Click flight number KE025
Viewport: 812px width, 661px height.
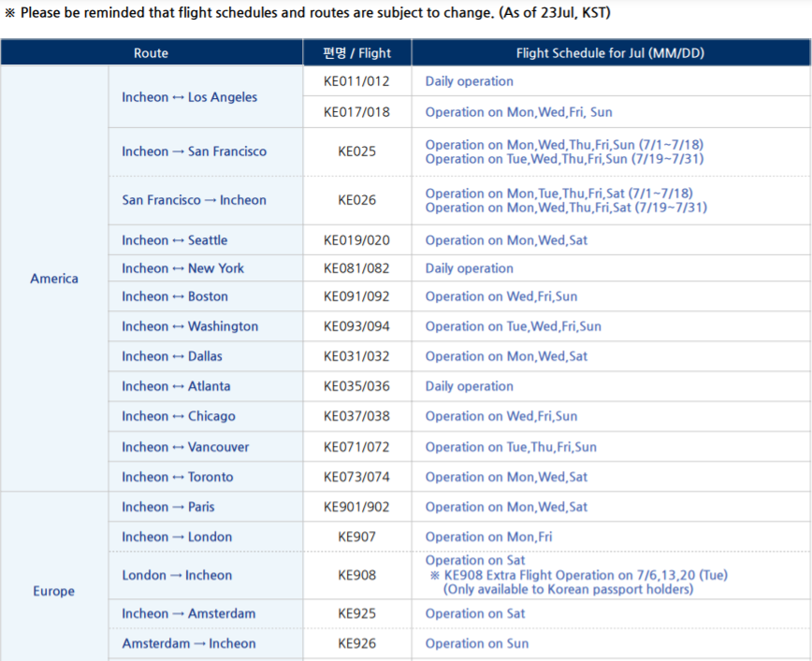tap(356, 151)
